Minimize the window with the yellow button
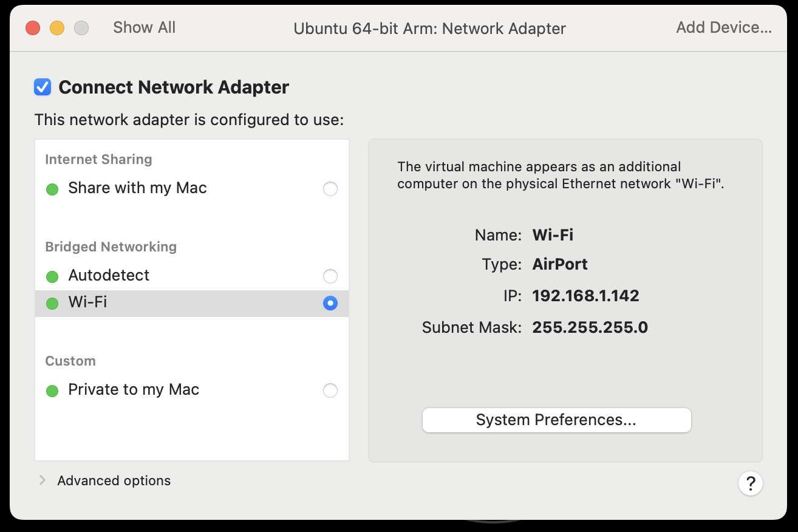Image resolution: width=798 pixels, height=532 pixels. tap(56, 28)
